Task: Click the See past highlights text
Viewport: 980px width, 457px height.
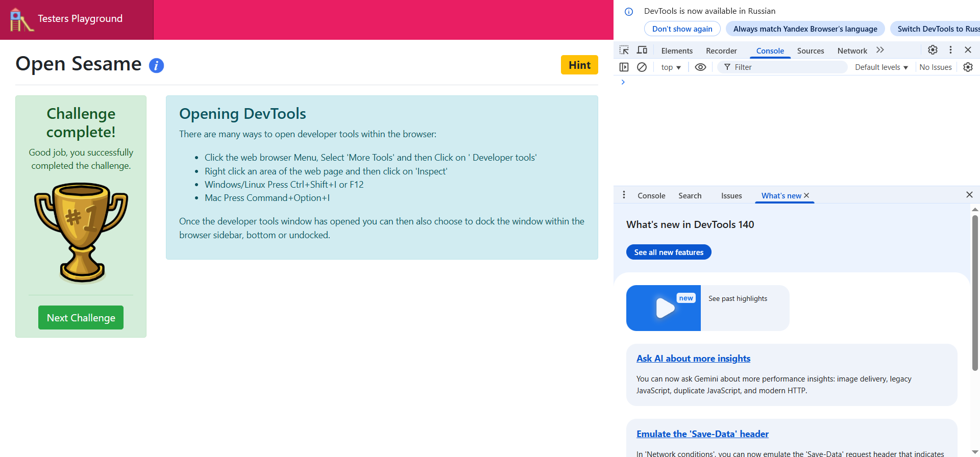Action: tap(738, 298)
